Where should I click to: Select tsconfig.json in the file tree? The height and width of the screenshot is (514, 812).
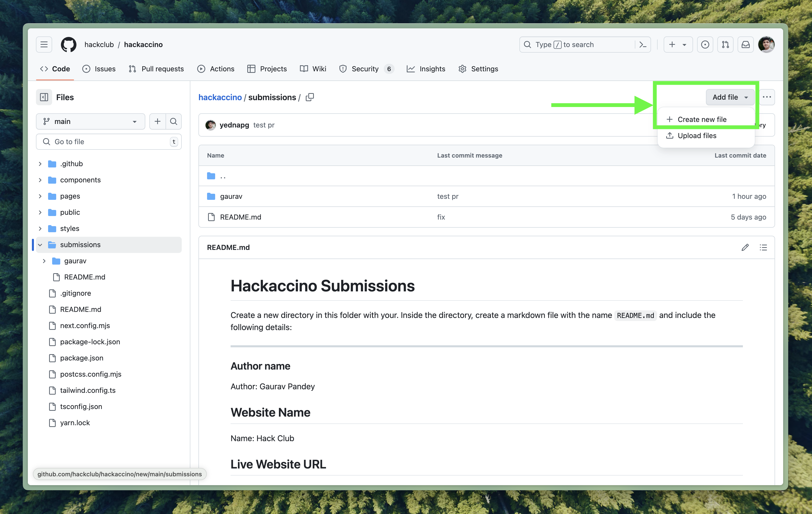click(81, 406)
